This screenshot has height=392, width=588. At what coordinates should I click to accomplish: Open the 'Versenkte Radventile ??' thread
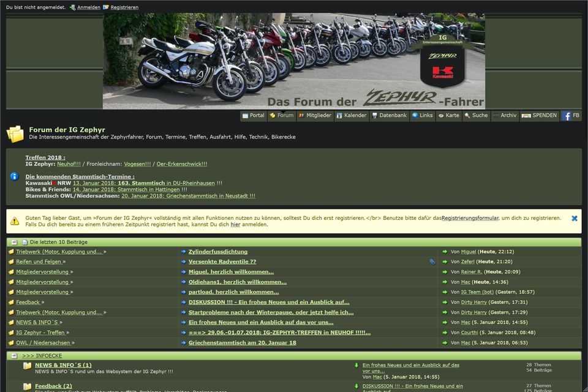click(x=222, y=262)
